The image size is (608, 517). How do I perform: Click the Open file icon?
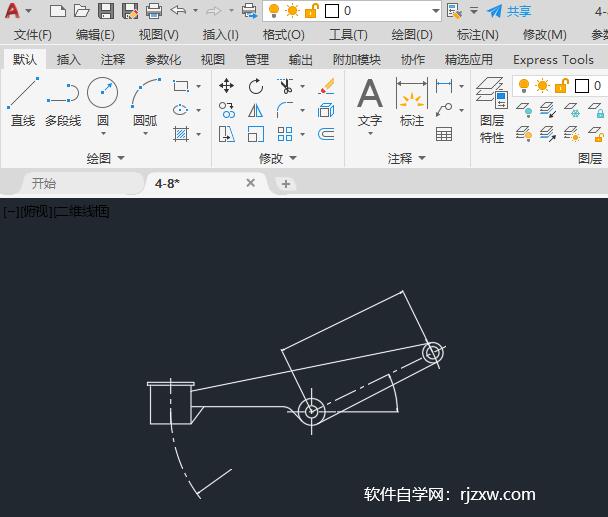pos(82,11)
